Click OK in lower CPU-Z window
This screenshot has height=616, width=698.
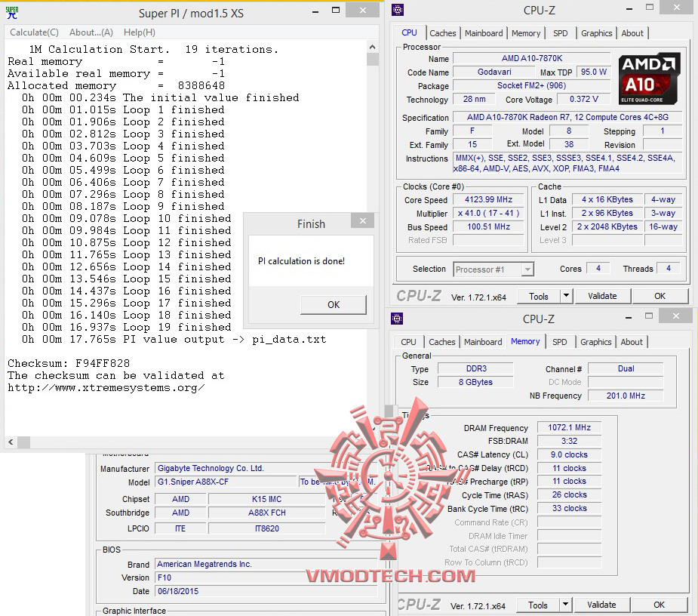(x=659, y=605)
